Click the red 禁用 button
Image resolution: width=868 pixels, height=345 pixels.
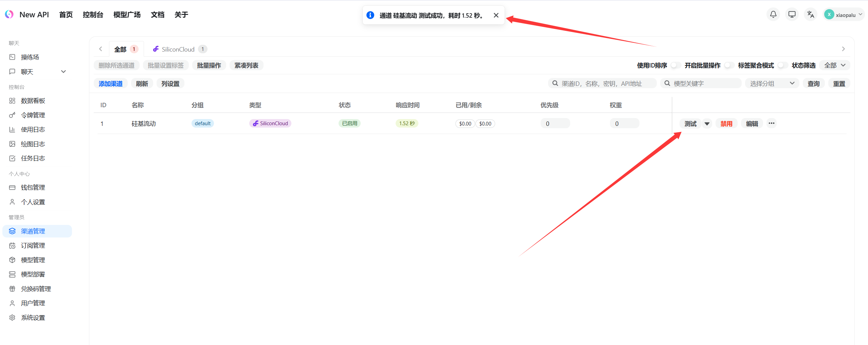tap(726, 124)
